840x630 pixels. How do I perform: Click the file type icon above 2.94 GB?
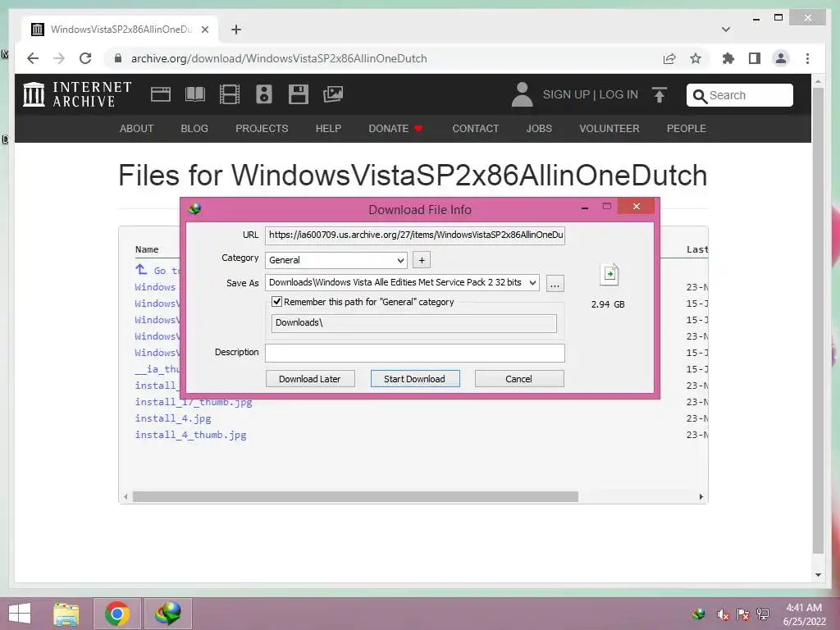(609, 275)
